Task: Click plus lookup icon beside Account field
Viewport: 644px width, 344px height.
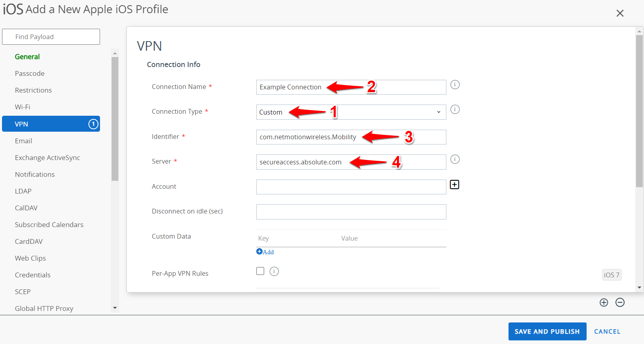Action: coord(454,184)
